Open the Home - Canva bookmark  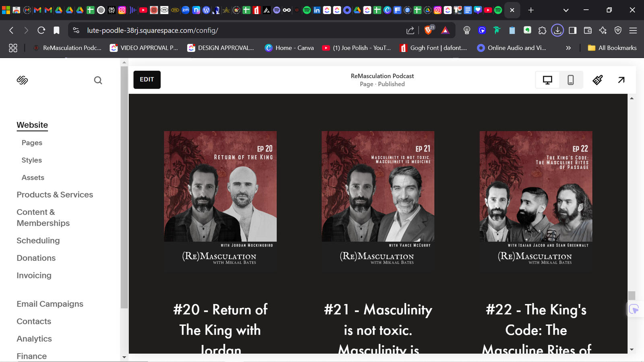coord(289,48)
